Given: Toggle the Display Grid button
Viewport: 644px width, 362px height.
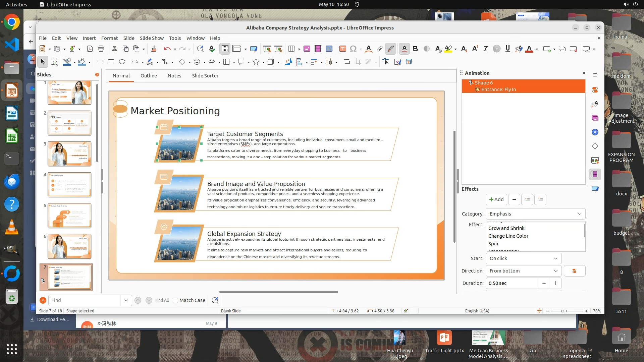Looking at the screenshot, I should [225, 49].
